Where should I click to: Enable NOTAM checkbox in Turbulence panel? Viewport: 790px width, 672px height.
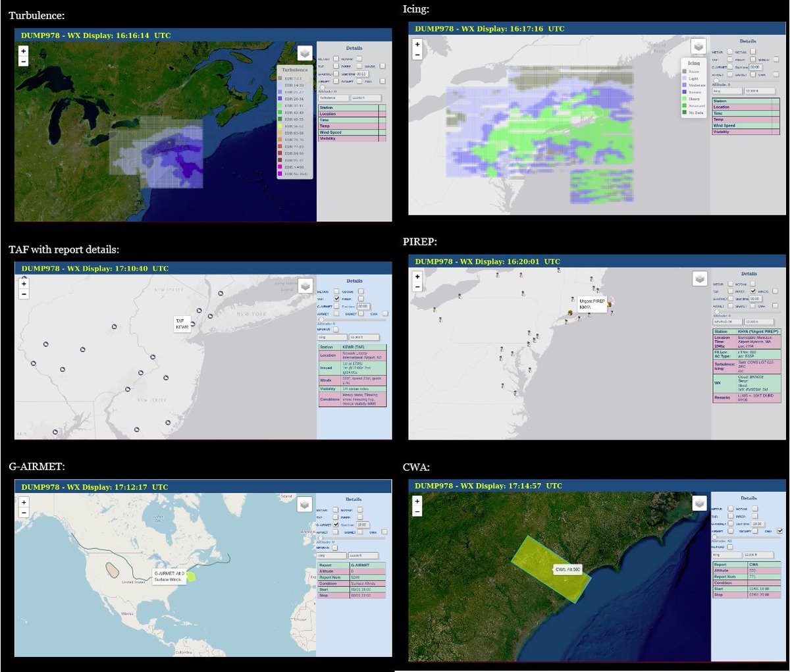359,59
